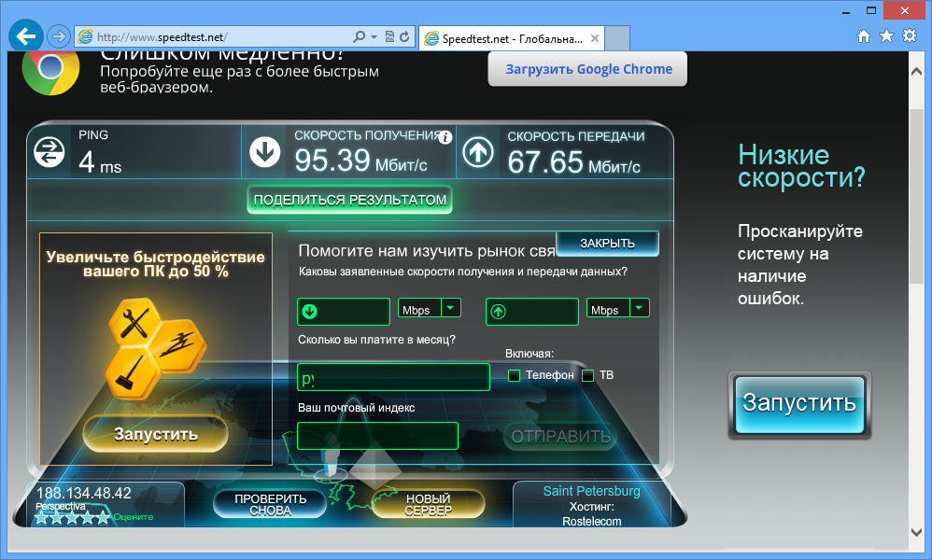Click page scrollbar down arrow
The image size is (932, 560).
tap(916, 533)
